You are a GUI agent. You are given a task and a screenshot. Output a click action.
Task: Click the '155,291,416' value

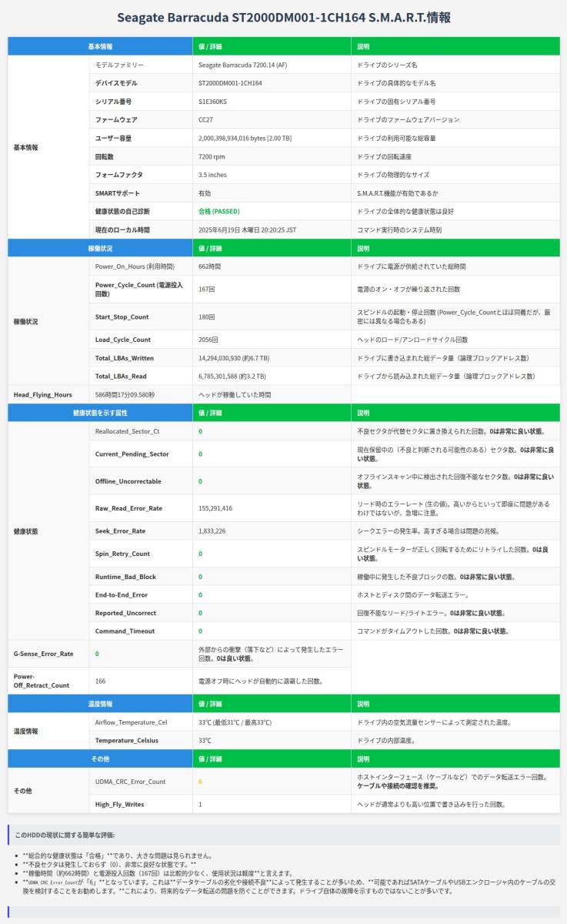pos(215,509)
